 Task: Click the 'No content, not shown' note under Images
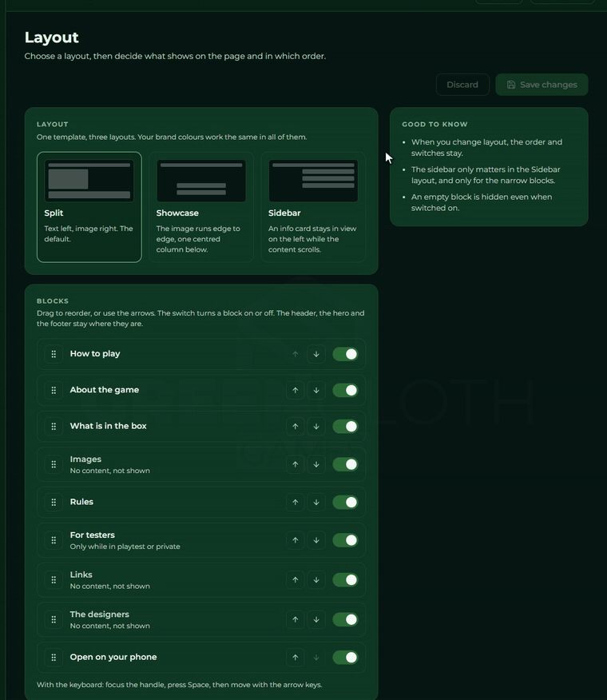click(x=109, y=471)
